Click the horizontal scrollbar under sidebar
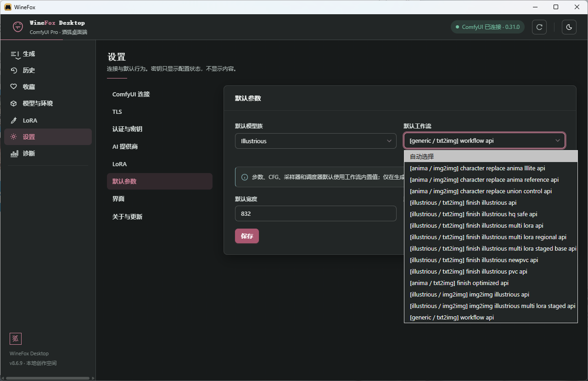 [x=48, y=378]
